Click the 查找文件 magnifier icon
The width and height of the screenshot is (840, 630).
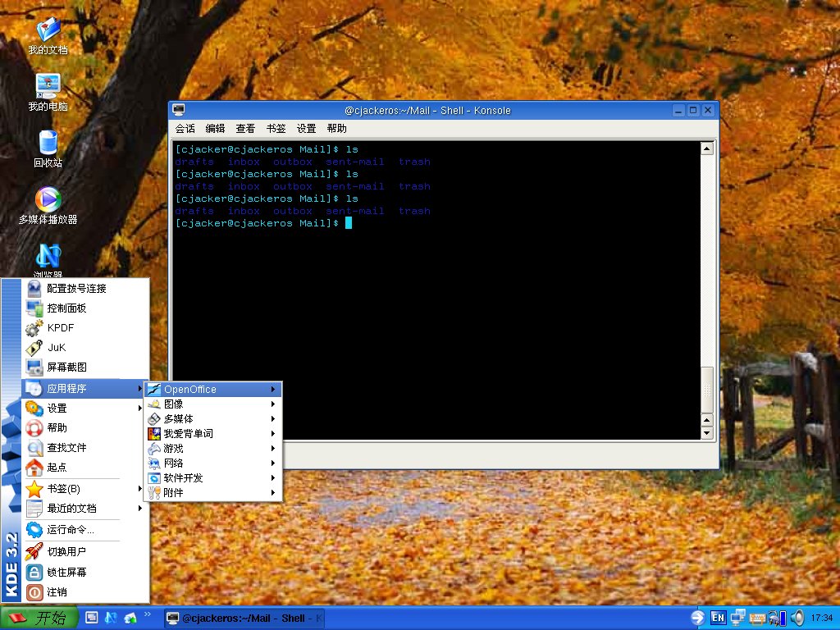[34, 447]
